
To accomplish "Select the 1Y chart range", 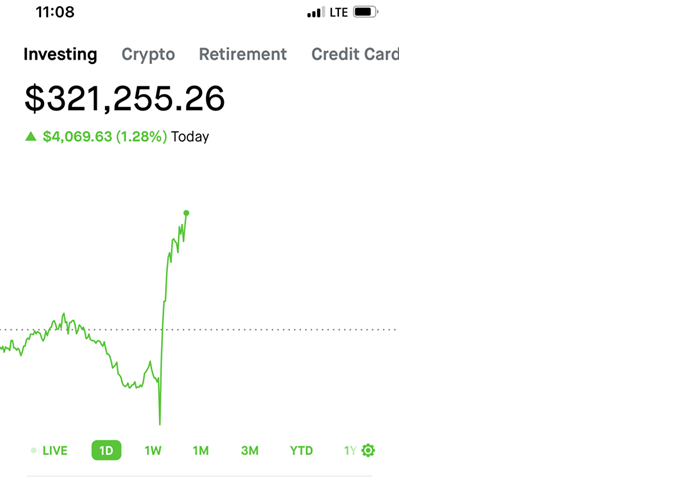I will coord(350,451).
